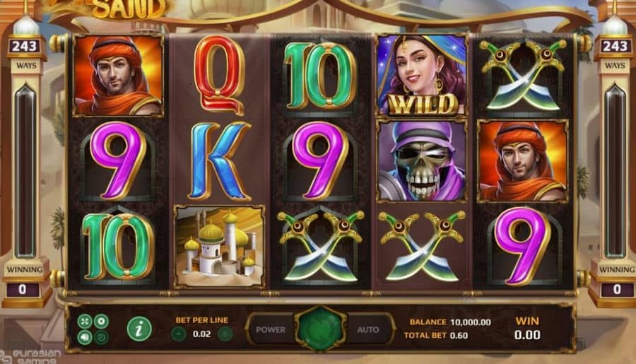This screenshot has width=636, height=364.
Task: Click the green spin gem button
Action: tap(320, 329)
